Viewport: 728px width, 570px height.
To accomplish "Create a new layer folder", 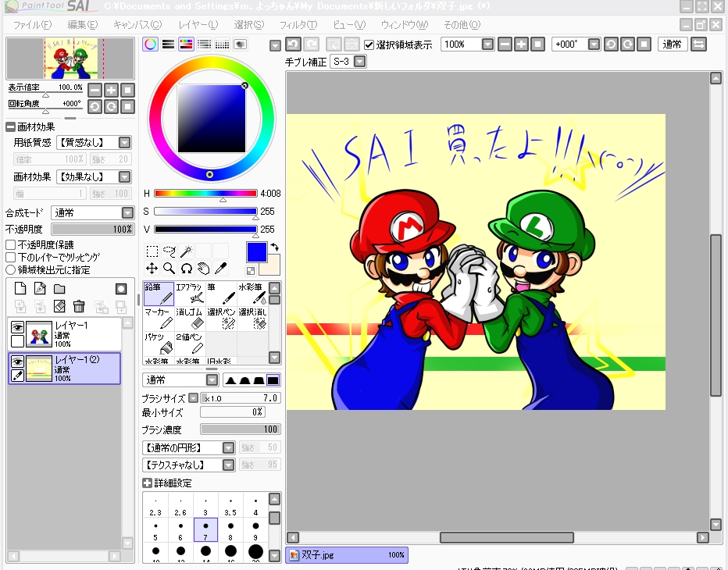I will point(59,289).
